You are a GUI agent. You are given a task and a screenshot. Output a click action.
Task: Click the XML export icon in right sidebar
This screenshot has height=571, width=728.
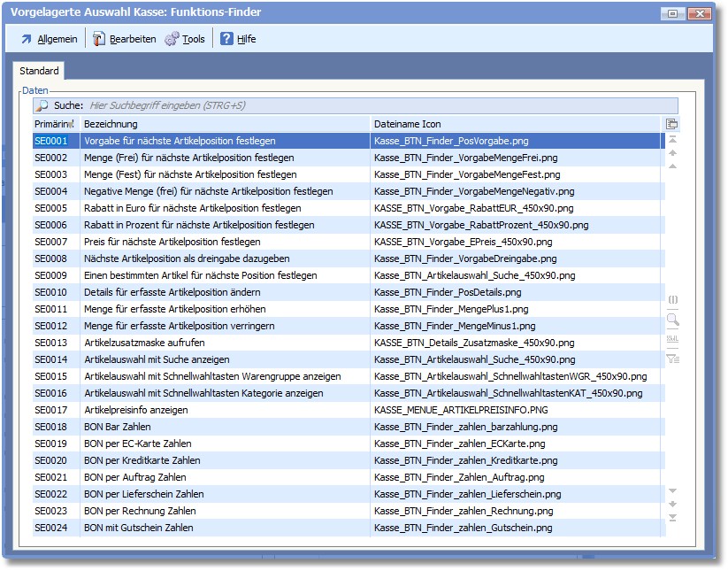point(672,339)
